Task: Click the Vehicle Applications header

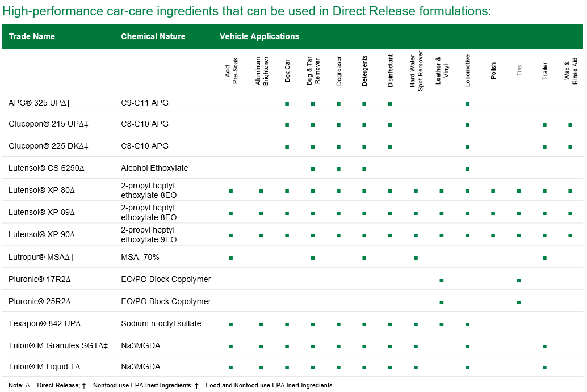Action: pos(259,36)
